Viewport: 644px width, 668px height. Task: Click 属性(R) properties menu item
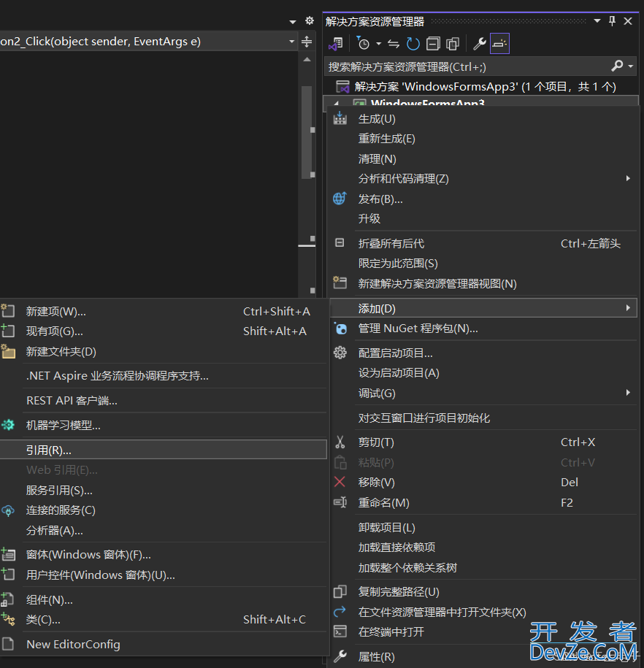point(483,657)
